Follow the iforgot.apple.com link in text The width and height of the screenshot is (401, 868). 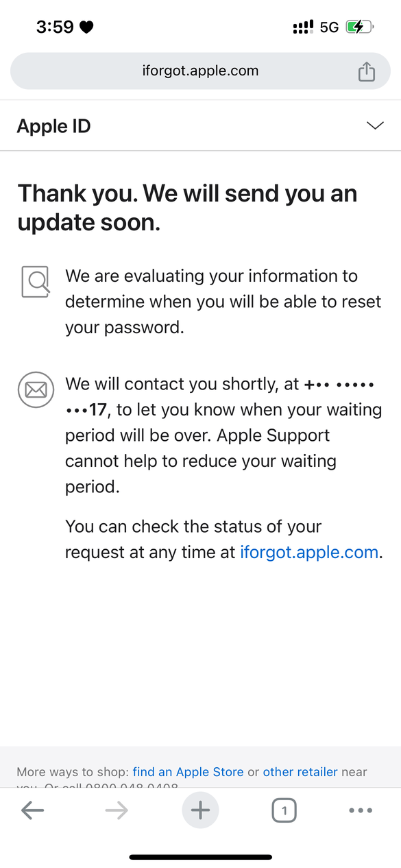(309, 553)
